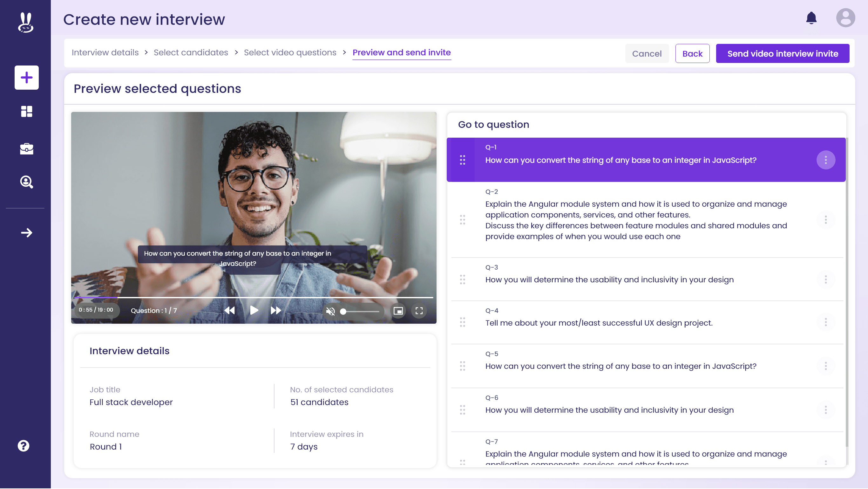
Task: Open the dashboard grid icon in sidebar
Action: click(27, 112)
